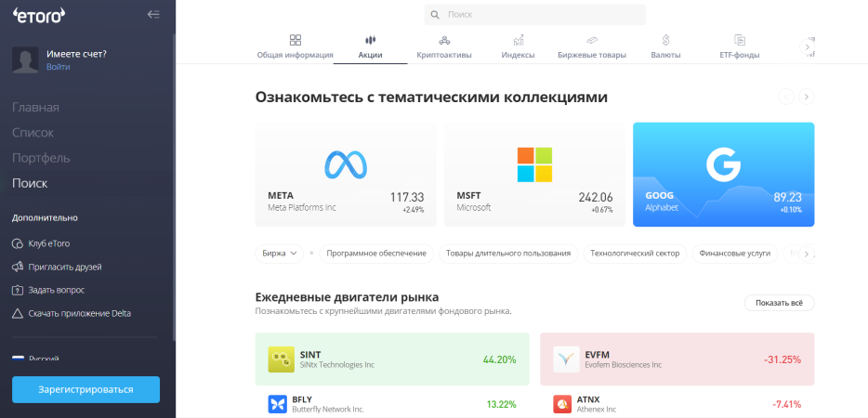Open the META stock card
The width and height of the screenshot is (868, 418).
(x=346, y=175)
